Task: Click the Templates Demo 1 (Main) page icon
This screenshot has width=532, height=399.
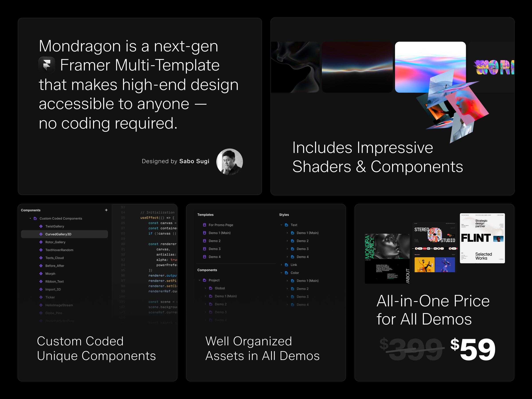Action: pos(204,233)
